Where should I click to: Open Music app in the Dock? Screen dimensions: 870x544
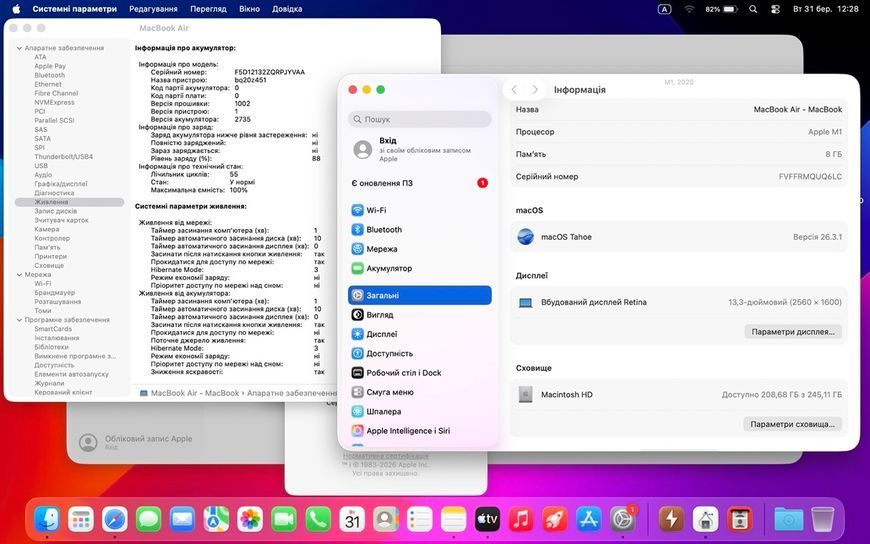521,520
